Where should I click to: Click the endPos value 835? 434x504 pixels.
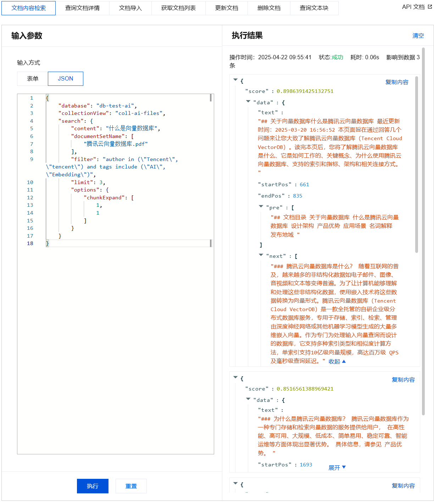297,196
